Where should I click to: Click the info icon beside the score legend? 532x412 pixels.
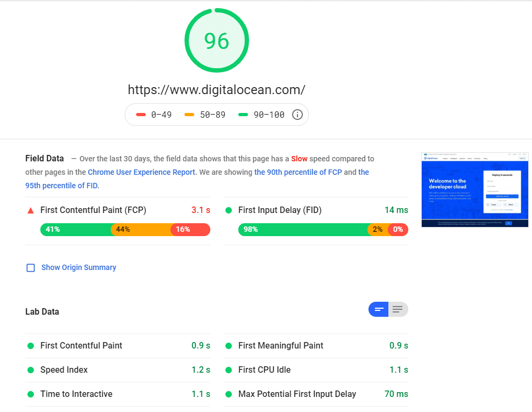[297, 115]
